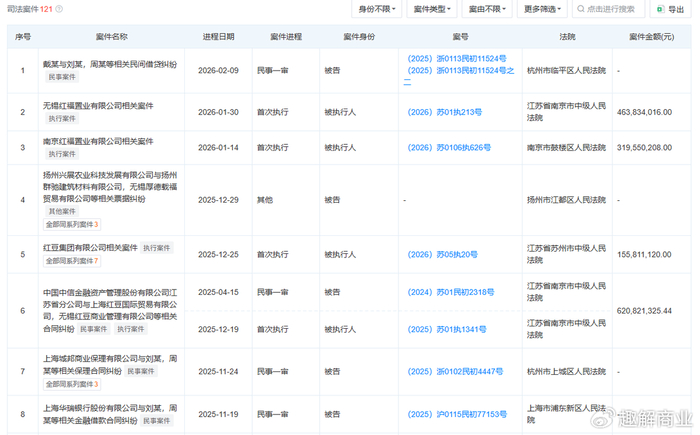This screenshot has height=435, width=700.
Task: Select case name 南京红福置业有限公司相关案件
Action: point(98,142)
